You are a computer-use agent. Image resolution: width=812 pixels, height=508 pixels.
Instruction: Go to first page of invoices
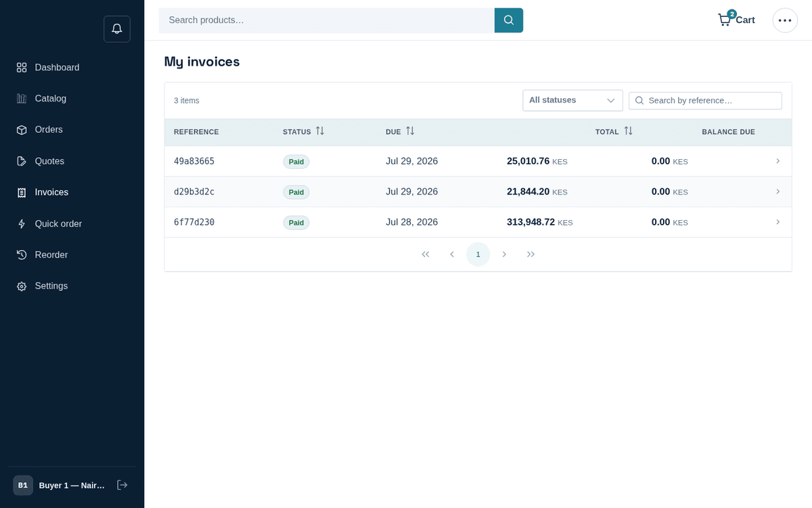pos(426,254)
